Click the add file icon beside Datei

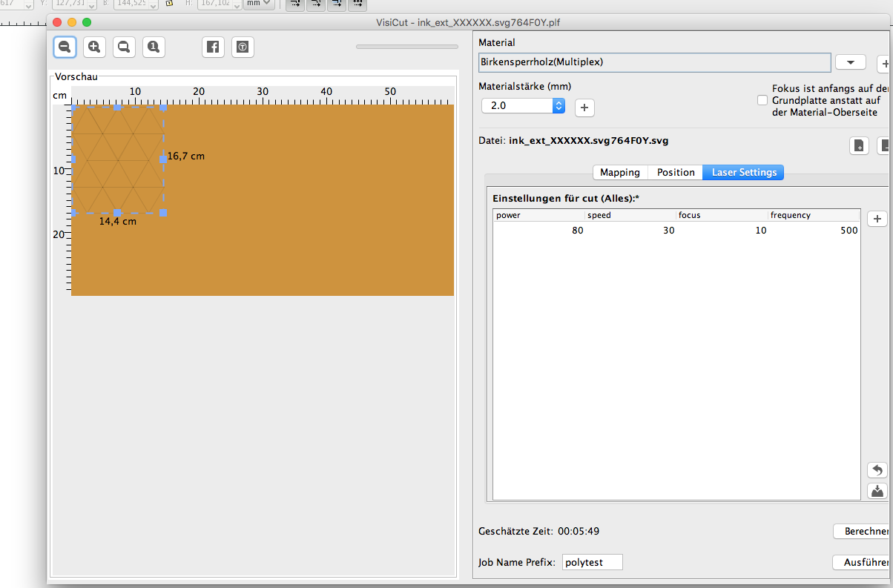pyautogui.click(x=859, y=145)
